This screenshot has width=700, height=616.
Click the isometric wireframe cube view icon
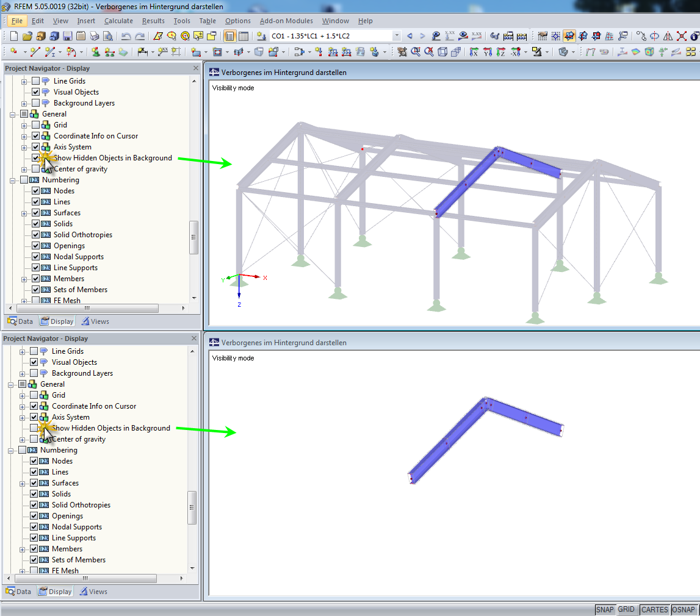pyautogui.click(x=442, y=52)
